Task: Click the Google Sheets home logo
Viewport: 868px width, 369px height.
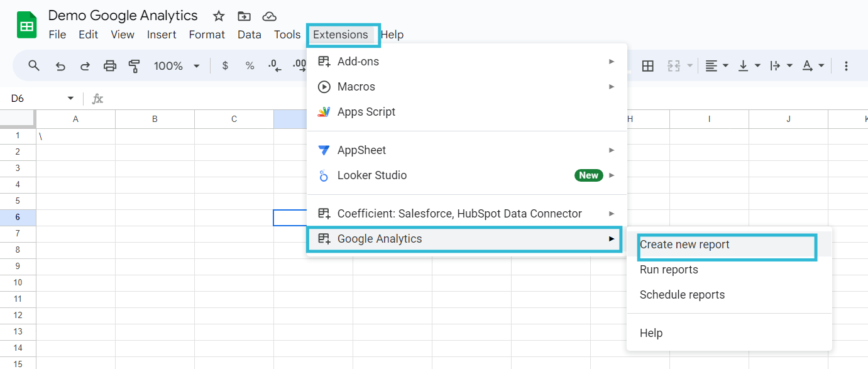Action: coord(26,25)
